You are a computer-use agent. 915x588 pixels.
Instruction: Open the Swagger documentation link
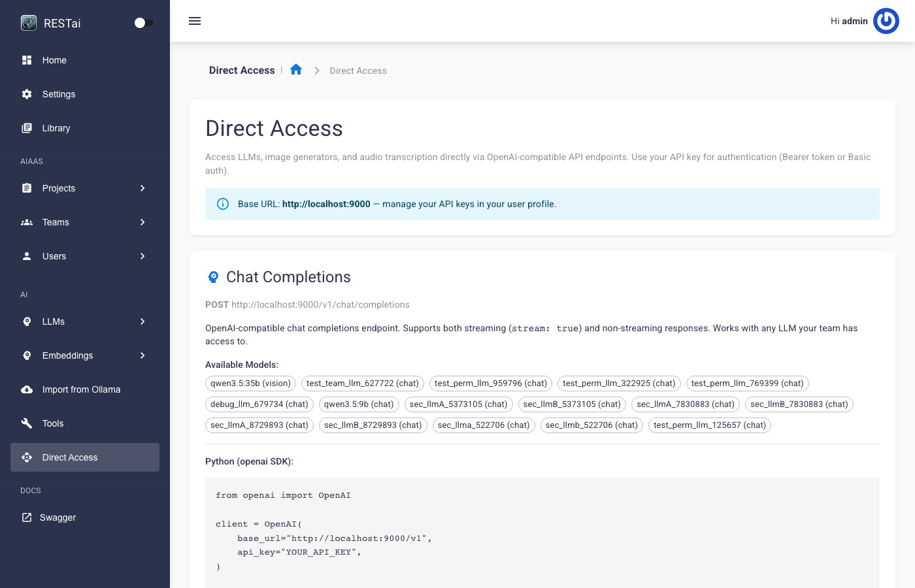58,517
